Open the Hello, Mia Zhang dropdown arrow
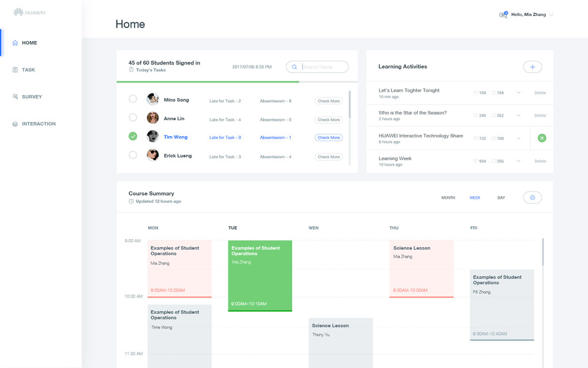588x368 pixels. pyautogui.click(x=551, y=15)
